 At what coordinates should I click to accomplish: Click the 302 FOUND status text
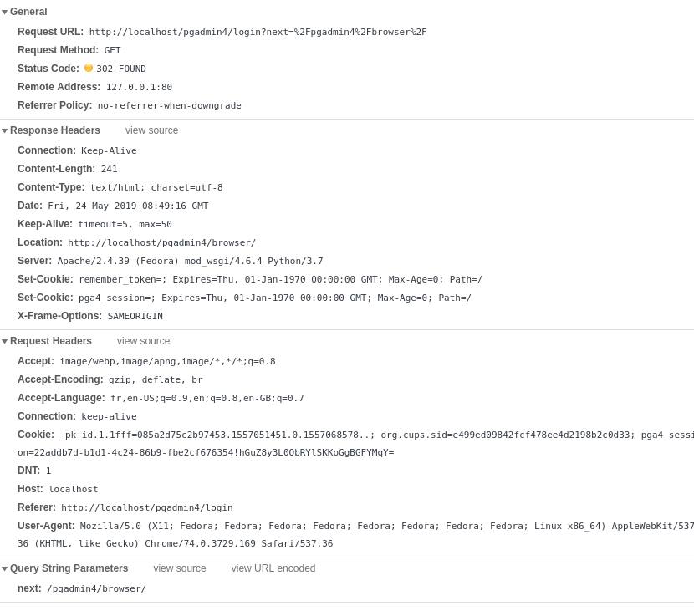coord(121,69)
